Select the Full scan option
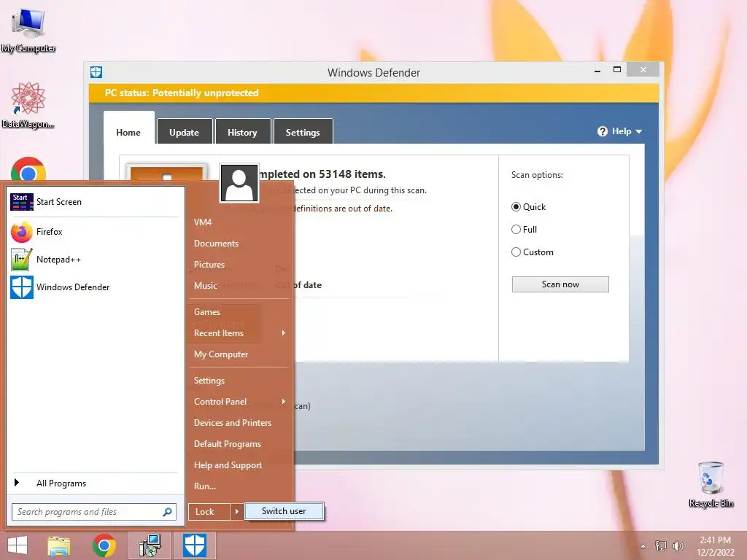Image resolution: width=747 pixels, height=560 pixels. coord(516,230)
